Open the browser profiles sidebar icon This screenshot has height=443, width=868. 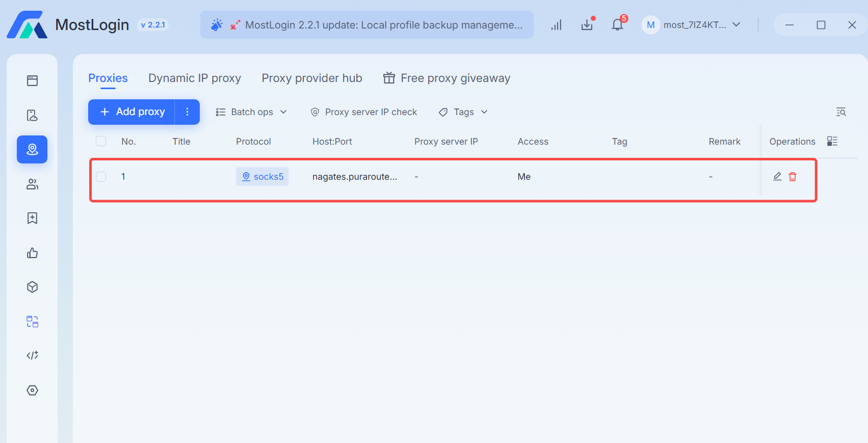(x=32, y=80)
